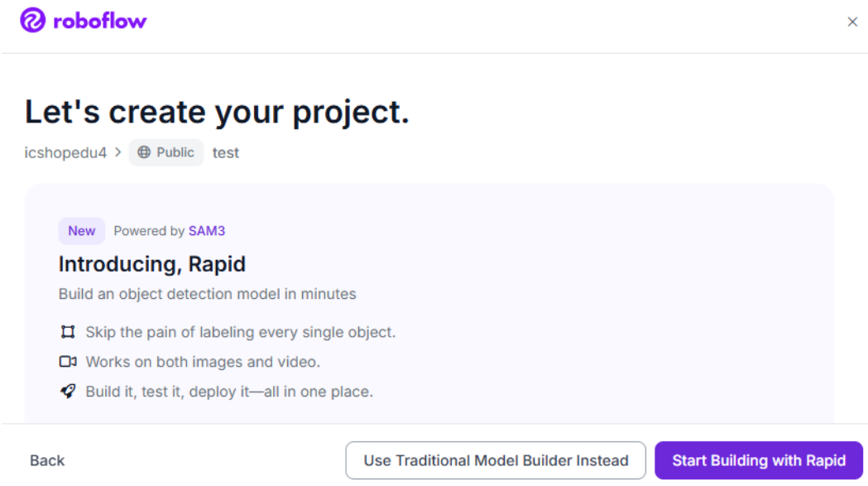The width and height of the screenshot is (868, 486).
Task: Go Back to previous step
Action: (x=48, y=460)
